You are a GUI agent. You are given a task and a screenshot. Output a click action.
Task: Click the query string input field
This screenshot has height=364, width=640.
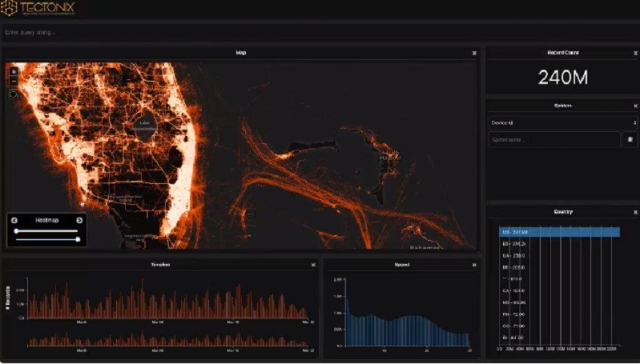click(240, 32)
